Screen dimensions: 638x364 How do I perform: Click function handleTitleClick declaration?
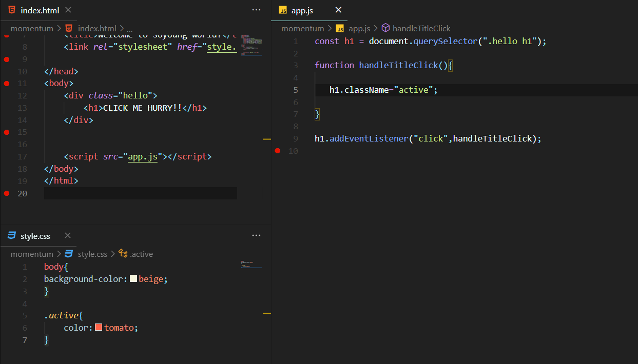(384, 65)
